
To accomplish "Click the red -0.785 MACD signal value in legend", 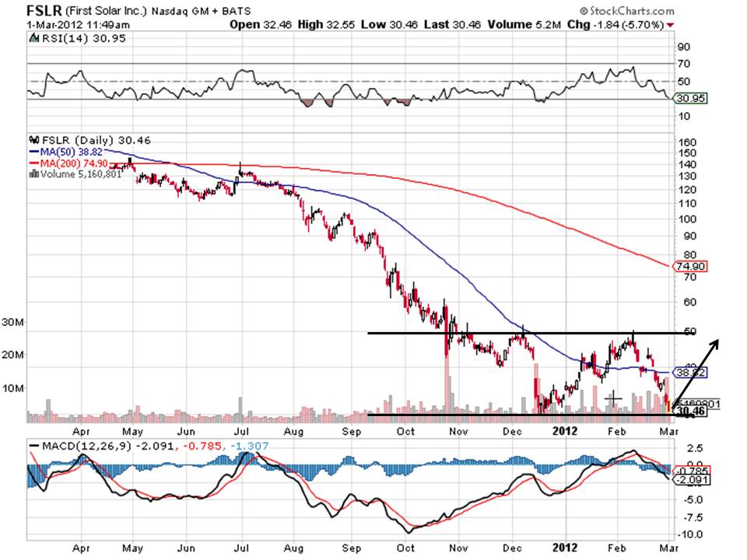I will pos(201,446).
